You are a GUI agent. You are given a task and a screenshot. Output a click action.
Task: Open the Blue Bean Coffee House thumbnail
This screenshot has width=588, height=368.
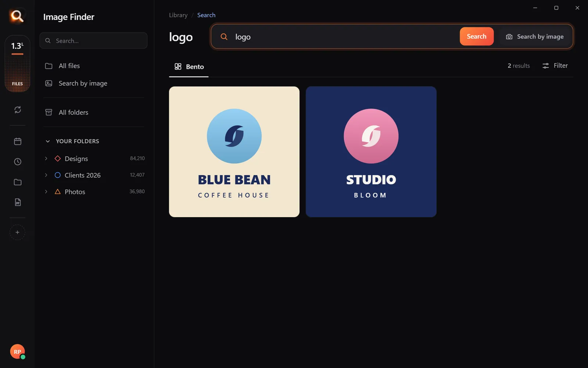tap(234, 152)
